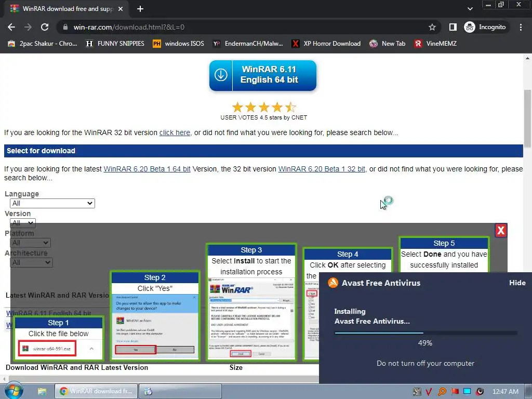Click the page vertical scrollbar
This screenshot has width=532, height=399.
point(527,119)
